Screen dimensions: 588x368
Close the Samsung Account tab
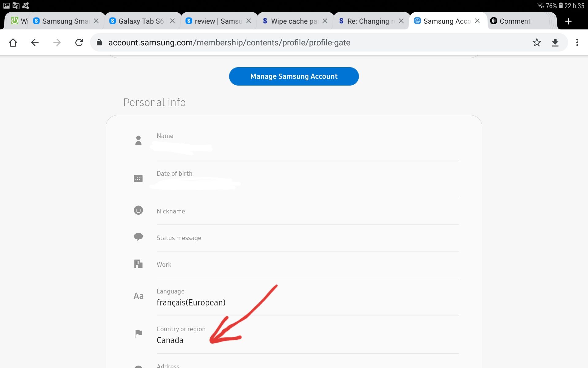[x=477, y=21]
